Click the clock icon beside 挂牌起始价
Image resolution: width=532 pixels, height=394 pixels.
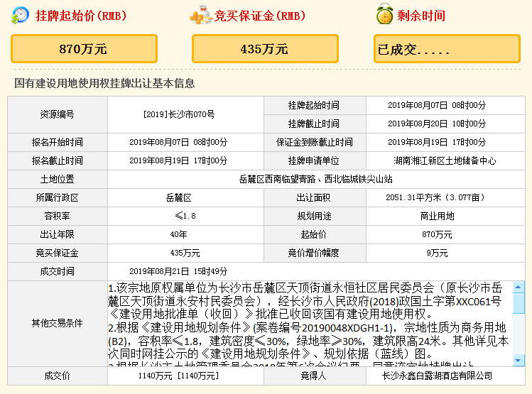[21, 15]
